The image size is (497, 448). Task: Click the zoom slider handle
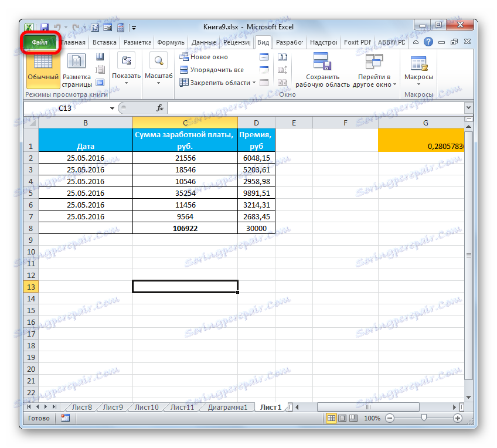tap(424, 418)
